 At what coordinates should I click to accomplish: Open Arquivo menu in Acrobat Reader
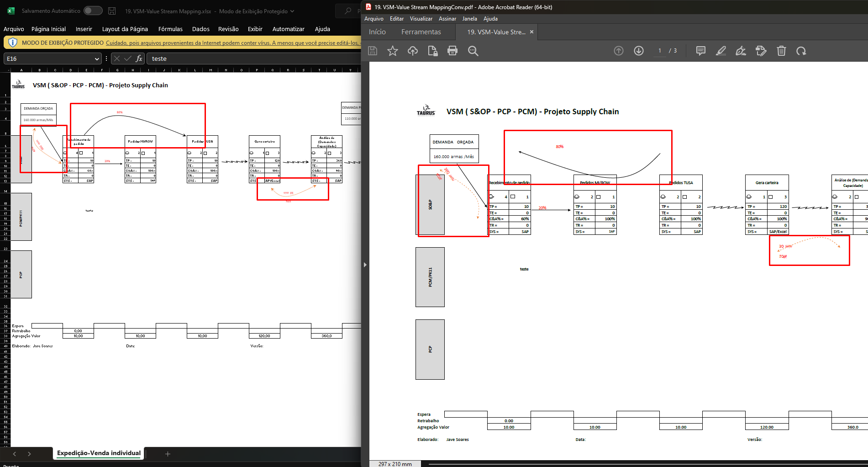coord(374,19)
